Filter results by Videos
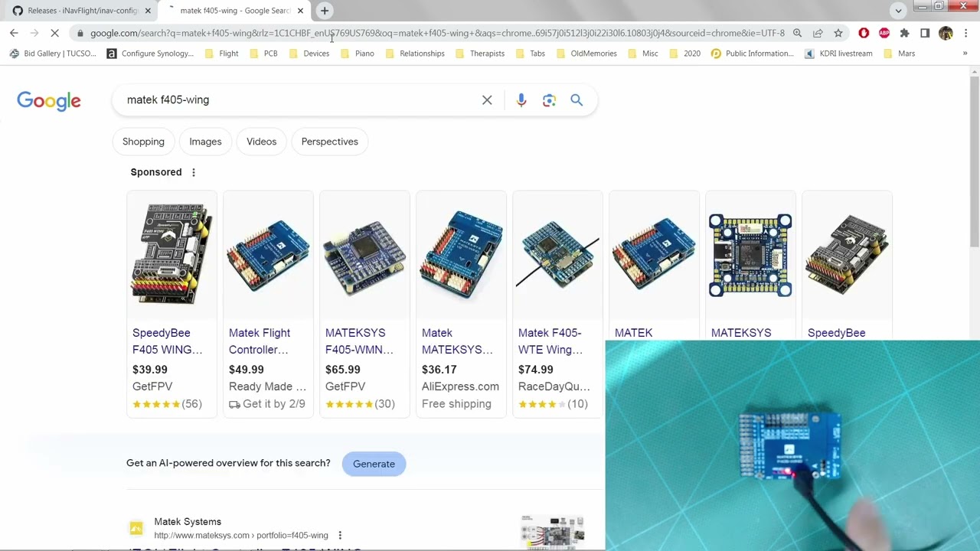 [x=261, y=142]
